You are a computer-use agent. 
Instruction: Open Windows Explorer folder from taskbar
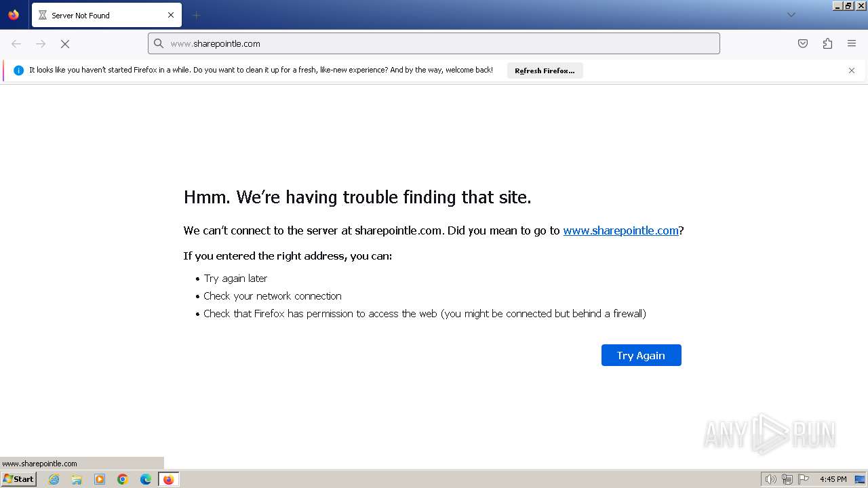tap(77, 479)
